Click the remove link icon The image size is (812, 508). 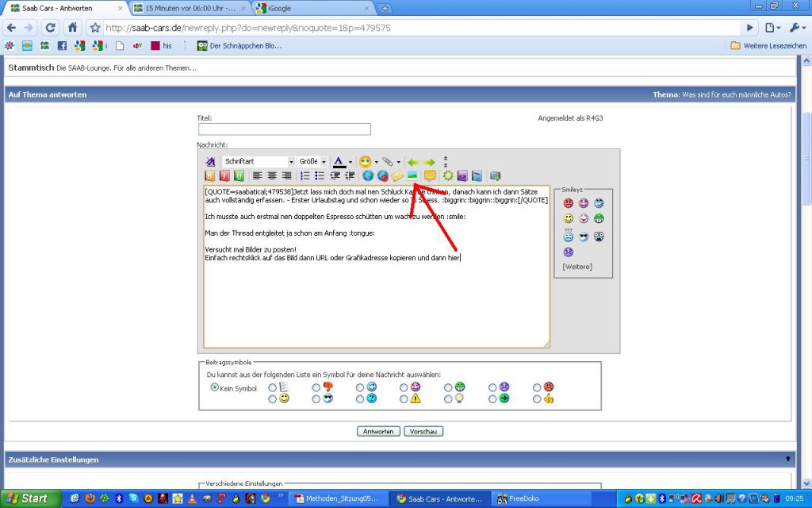coord(383,175)
